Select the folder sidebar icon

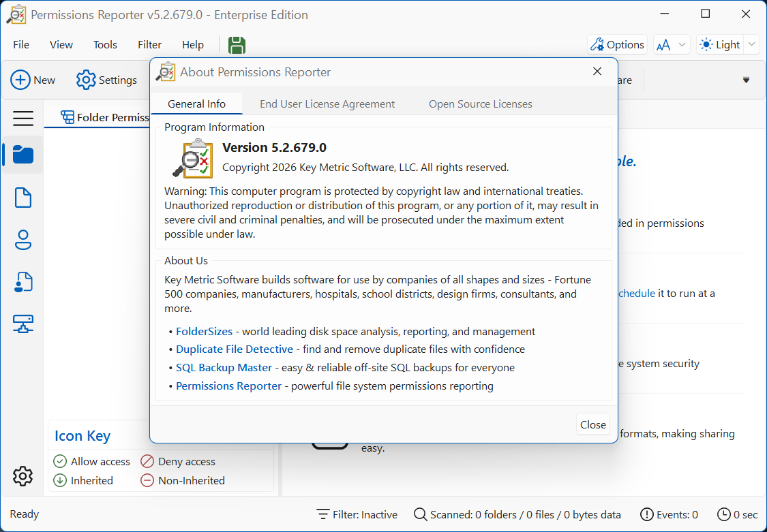click(x=23, y=155)
